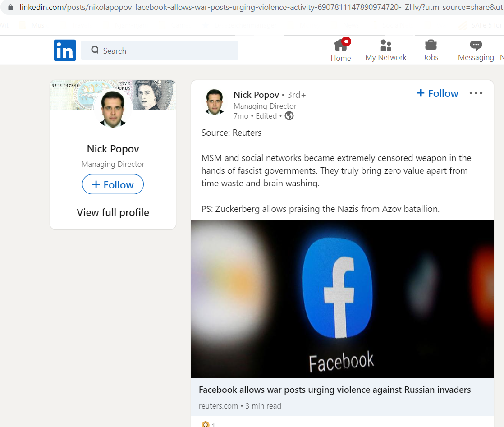Screen dimensions: 504x427
Task: Click the 'Managing Director' text in profile card
Action: click(x=113, y=164)
